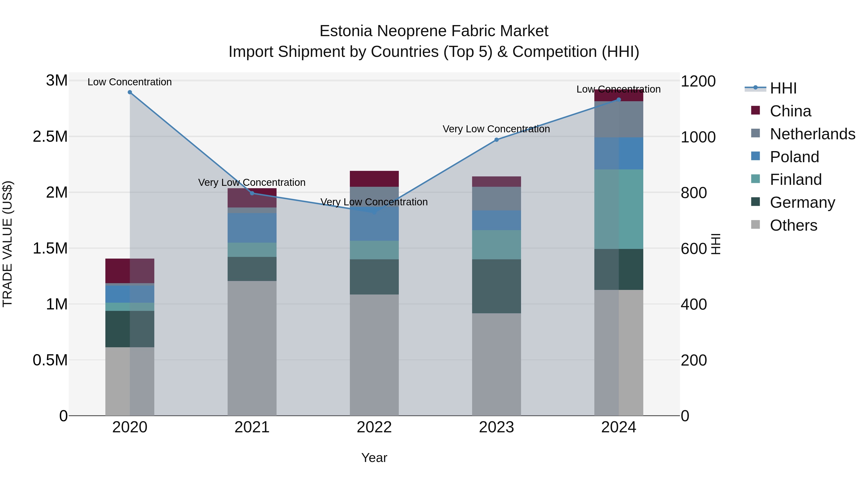
Task: Select the 2021 HHI data point
Action: tap(252, 193)
